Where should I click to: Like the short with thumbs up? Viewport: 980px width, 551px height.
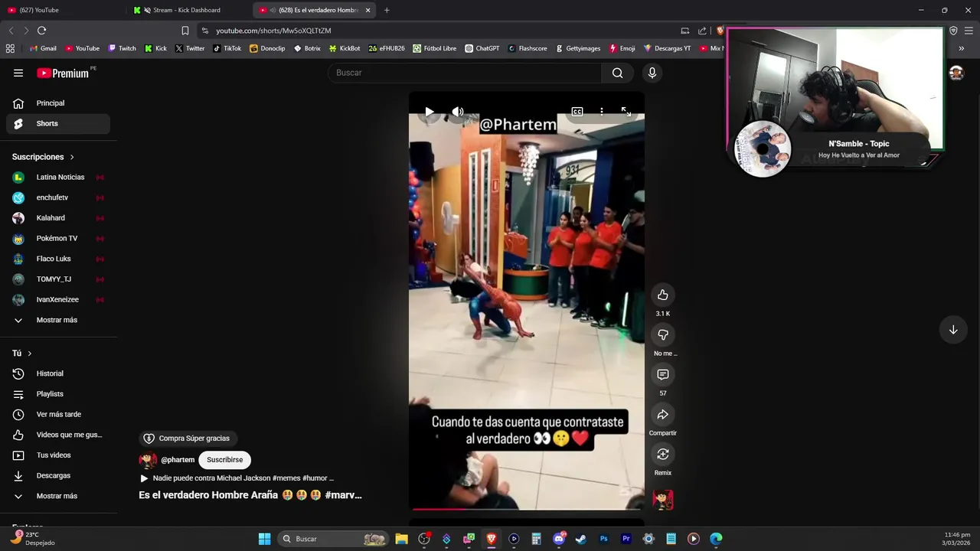[x=663, y=295]
